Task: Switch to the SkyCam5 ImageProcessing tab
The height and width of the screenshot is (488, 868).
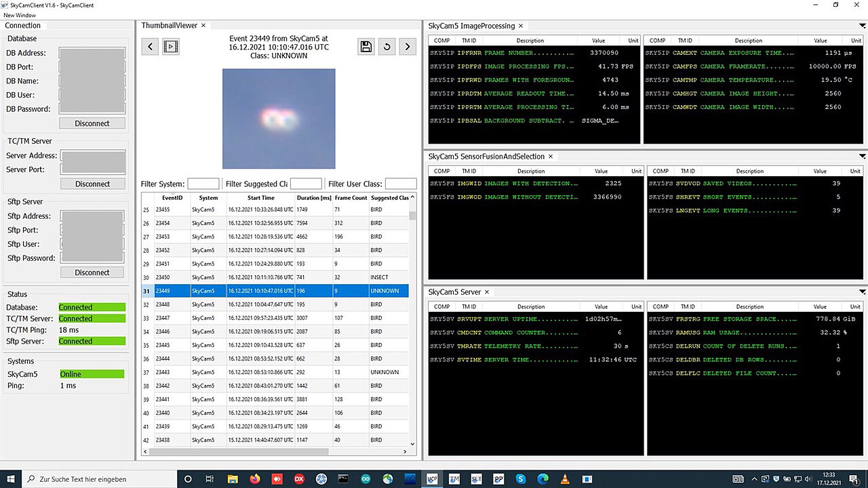Action: (x=471, y=26)
